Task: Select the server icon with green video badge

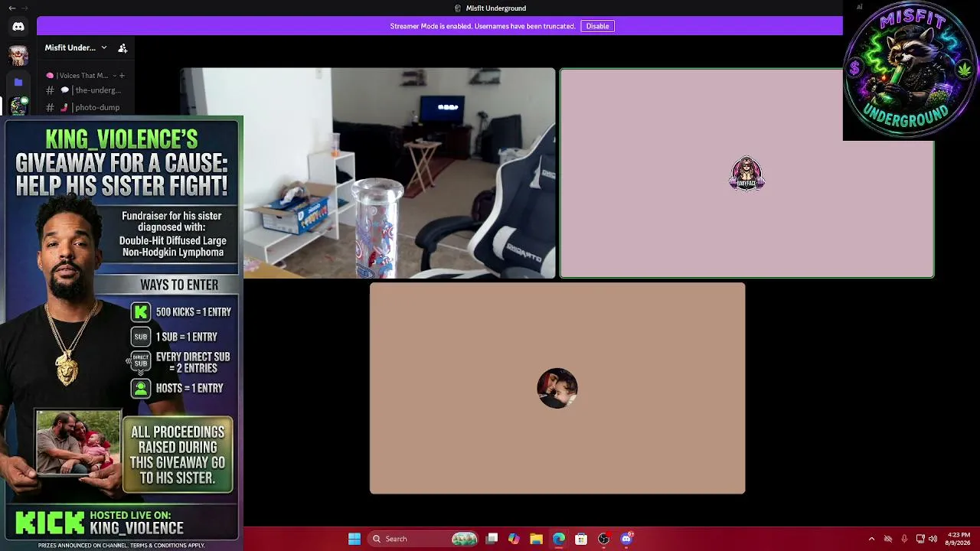Action: [18, 106]
